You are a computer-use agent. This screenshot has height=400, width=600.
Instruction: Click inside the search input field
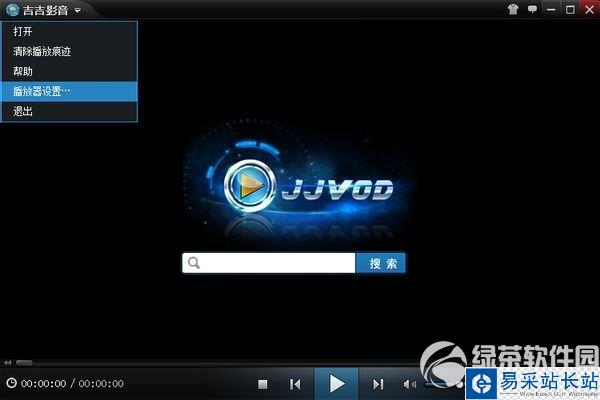point(269,263)
